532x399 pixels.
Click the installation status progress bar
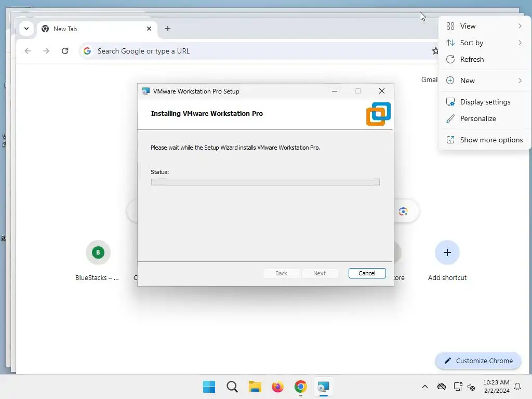click(265, 182)
